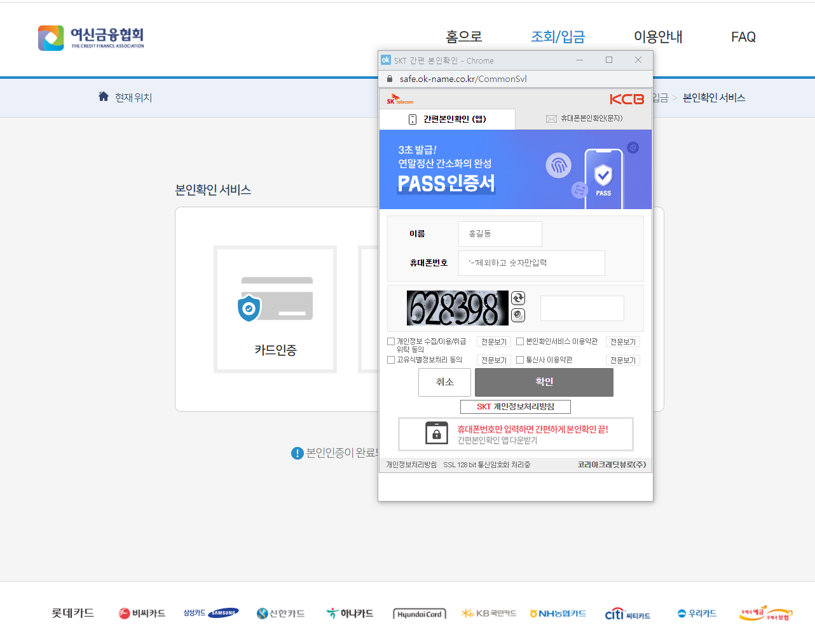
Task: Check 개인정보 수집/이용/취급 위탁 동의
Action: (391, 341)
